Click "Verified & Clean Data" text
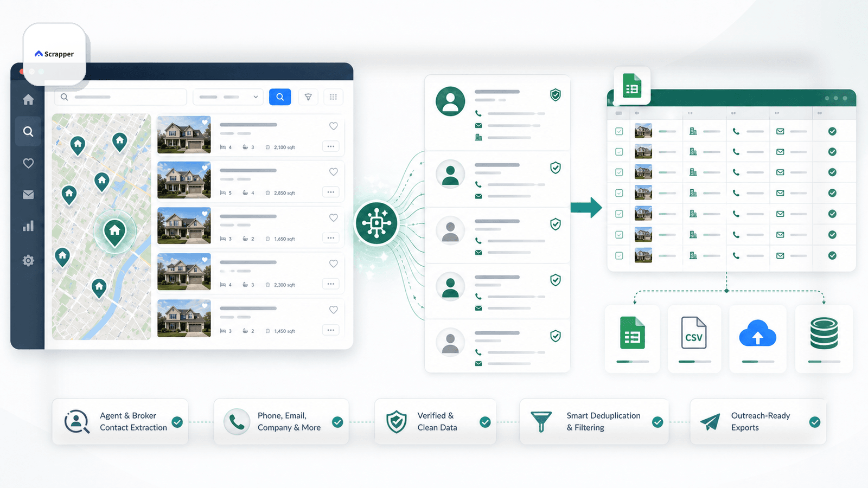The width and height of the screenshot is (868, 488). click(437, 421)
